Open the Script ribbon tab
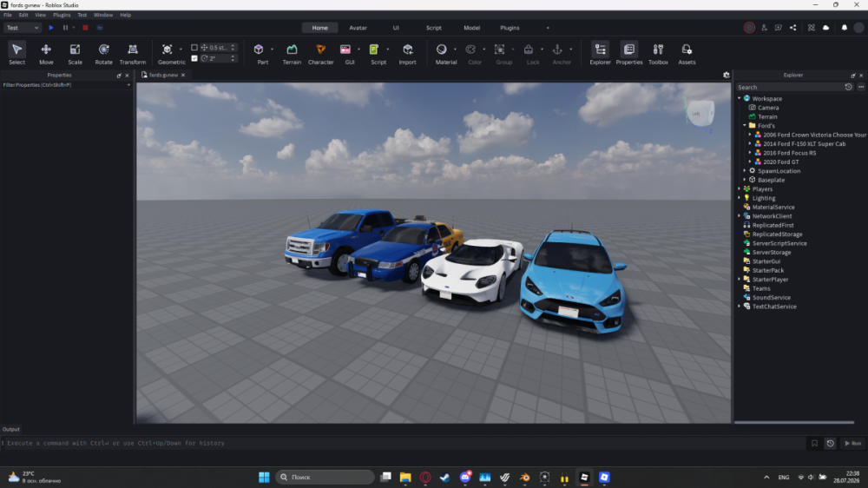Viewport: 868px width, 488px height. click(x=433, y=28)
